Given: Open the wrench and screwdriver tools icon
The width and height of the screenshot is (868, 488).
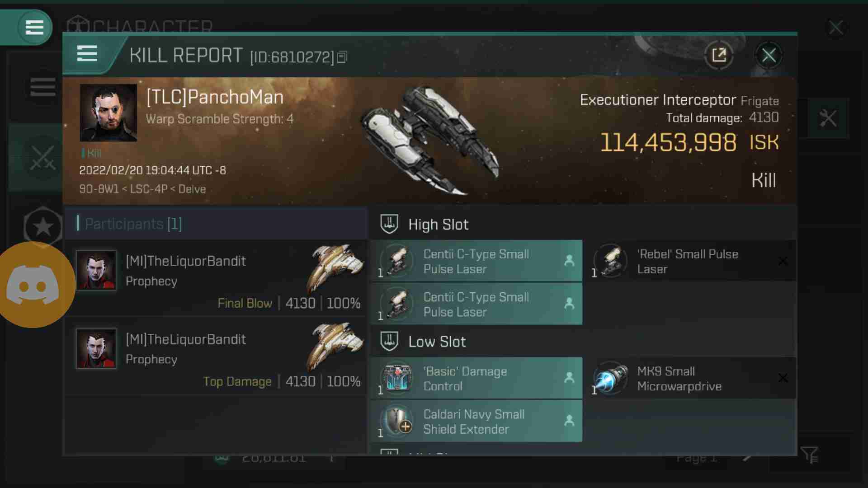Looking at the screenshot, I should [x=828, y=118].
